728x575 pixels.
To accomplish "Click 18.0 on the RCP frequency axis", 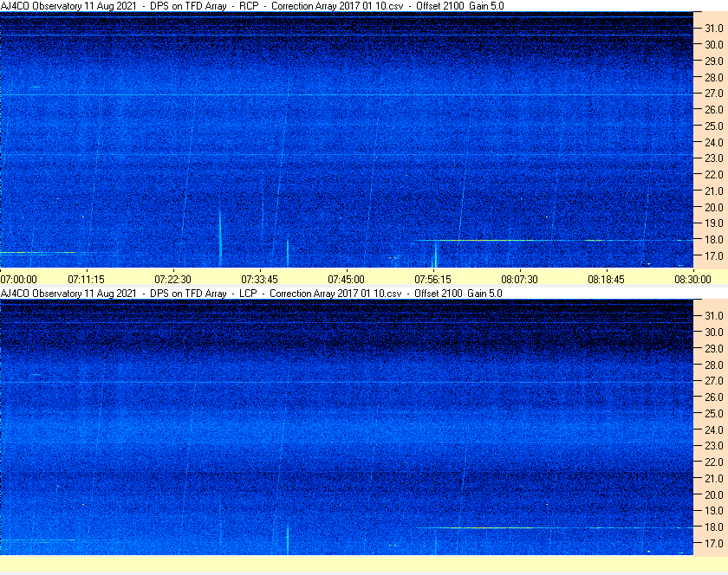I will pos(714,240).
